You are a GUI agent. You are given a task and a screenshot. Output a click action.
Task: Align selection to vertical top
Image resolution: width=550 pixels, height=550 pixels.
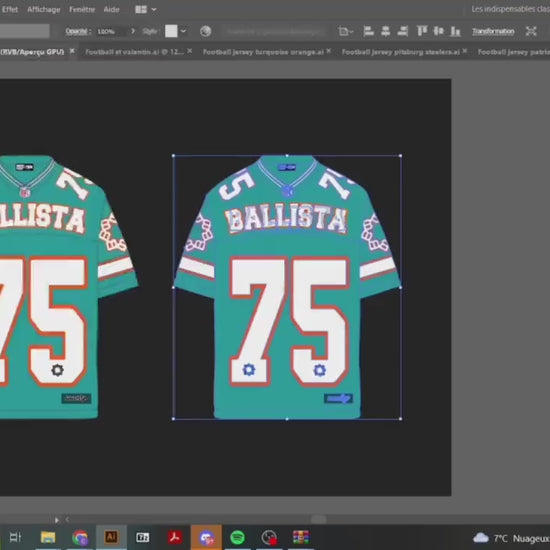pos(422,31)
